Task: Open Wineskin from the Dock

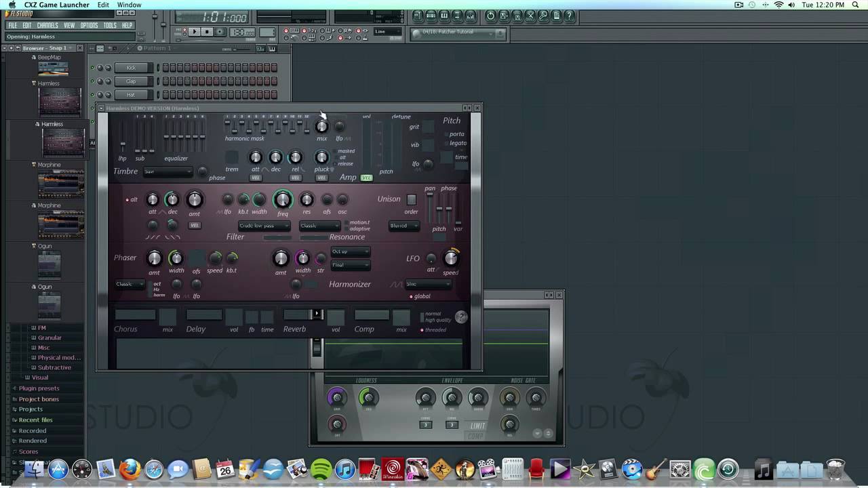Action: click(x=393, y=469)
